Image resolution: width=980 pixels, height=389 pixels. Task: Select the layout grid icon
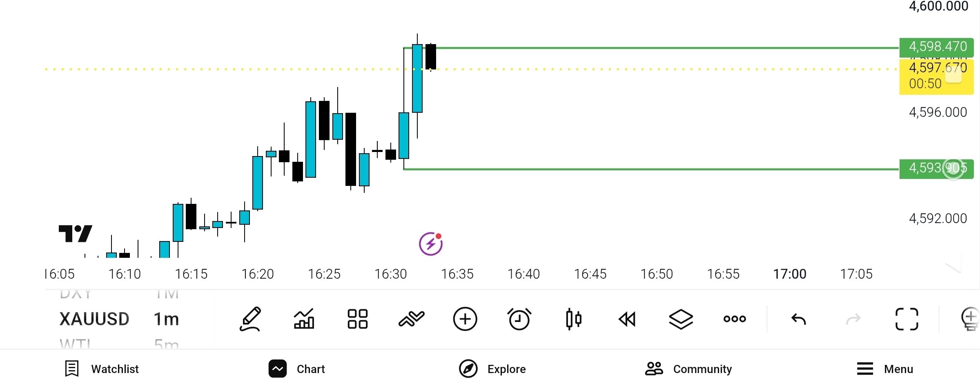(358, 319)
